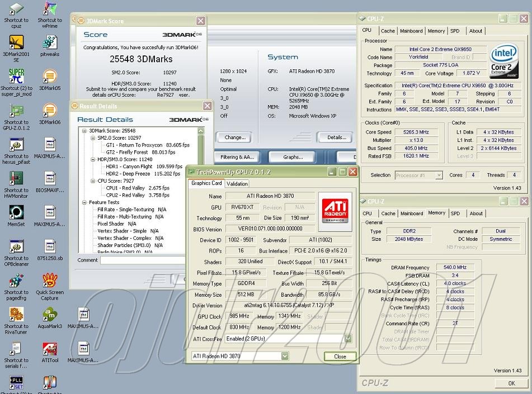Launch the Quick Screen Capture icon
The image size is (532, 394).
(x=50, y=287)
